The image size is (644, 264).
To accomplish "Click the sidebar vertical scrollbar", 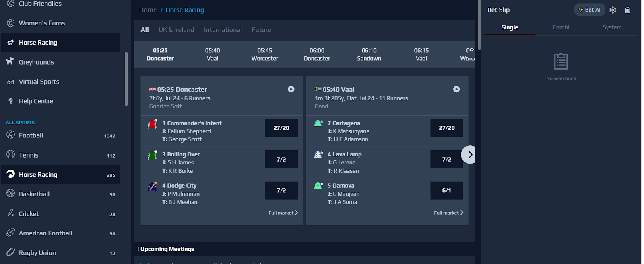I will [x=126, y=79].
